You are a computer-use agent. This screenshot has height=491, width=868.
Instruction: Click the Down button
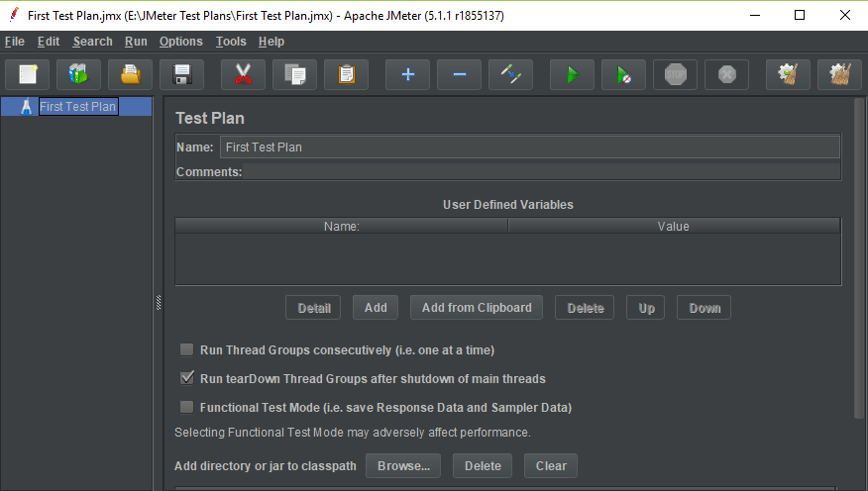705,308
